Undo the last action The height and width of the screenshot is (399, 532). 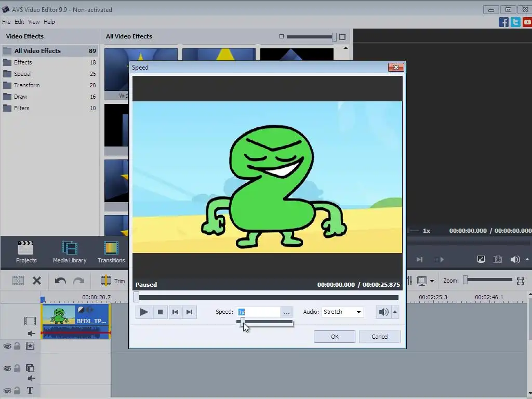click(x=60, y=281)
